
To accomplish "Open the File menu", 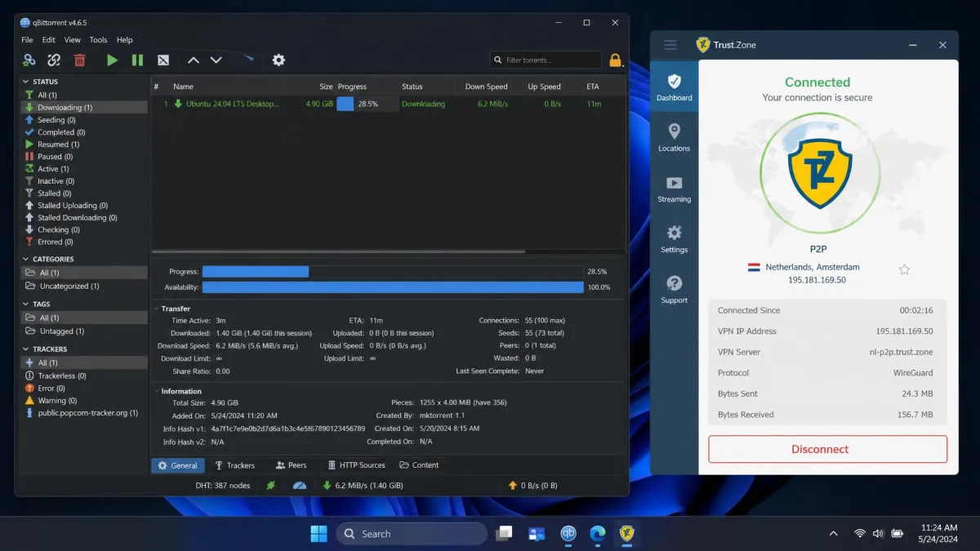I will coord(27,40).
